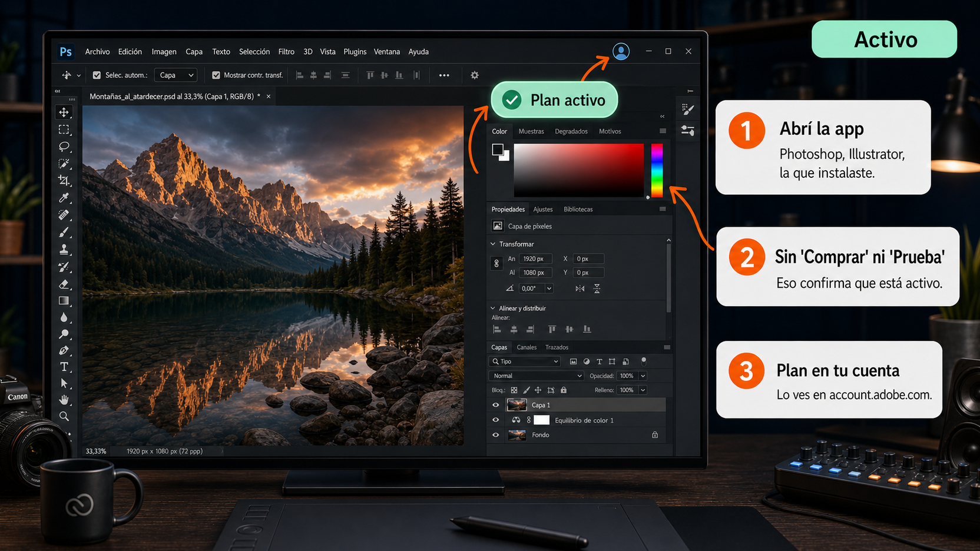Open the Relleno dropdown arrow
980x551 pixels.
643,390
